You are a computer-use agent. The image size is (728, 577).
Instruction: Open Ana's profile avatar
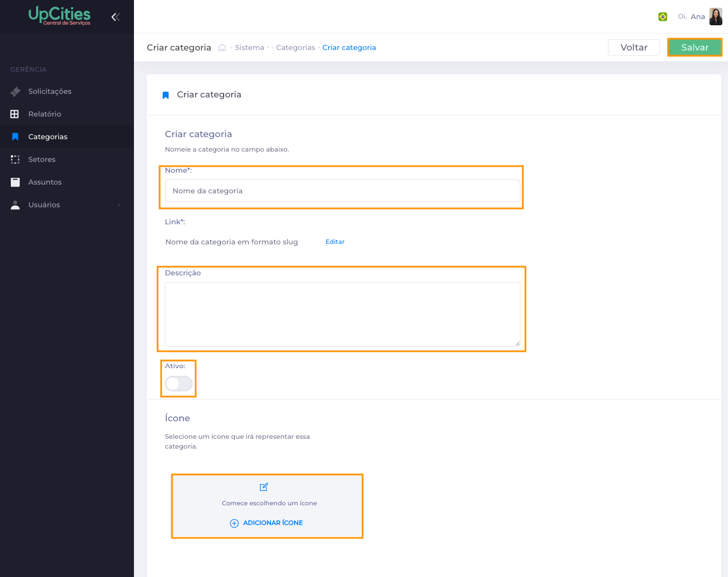coord(716,17)
